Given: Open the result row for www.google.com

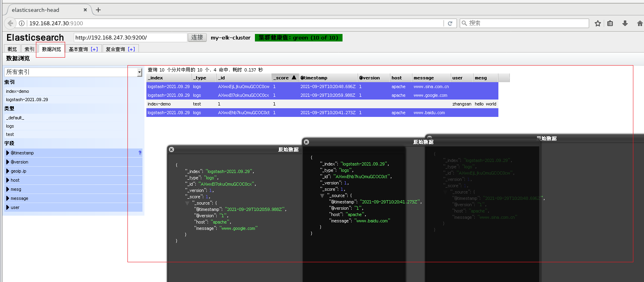Looking at the screenshot, I should coord(322,95).
